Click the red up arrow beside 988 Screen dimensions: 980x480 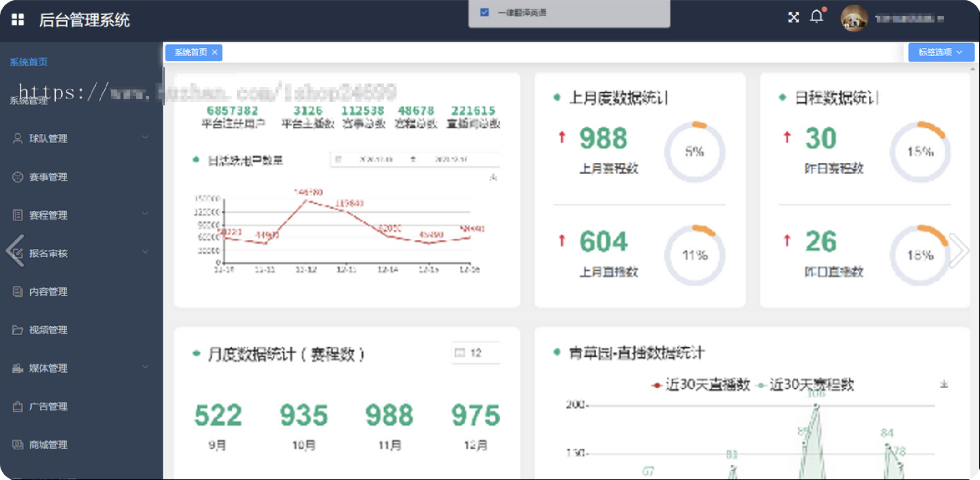pyautogui.click(x=562, y=137)
